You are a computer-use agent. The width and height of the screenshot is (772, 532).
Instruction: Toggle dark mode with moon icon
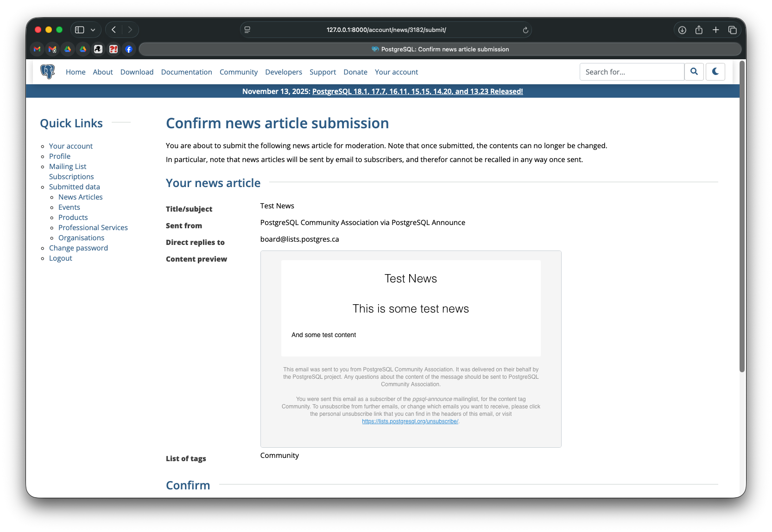click(x=715, y=72)
